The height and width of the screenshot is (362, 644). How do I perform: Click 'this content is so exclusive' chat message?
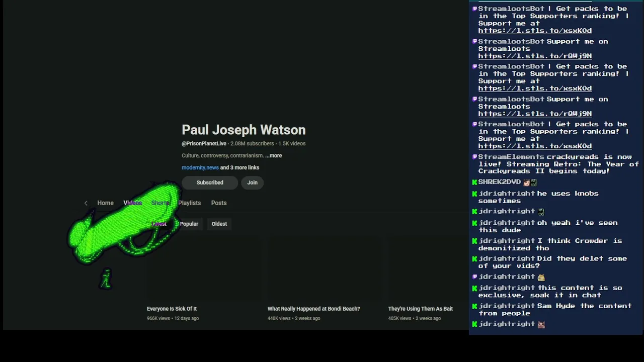click(x=550, y=292)
